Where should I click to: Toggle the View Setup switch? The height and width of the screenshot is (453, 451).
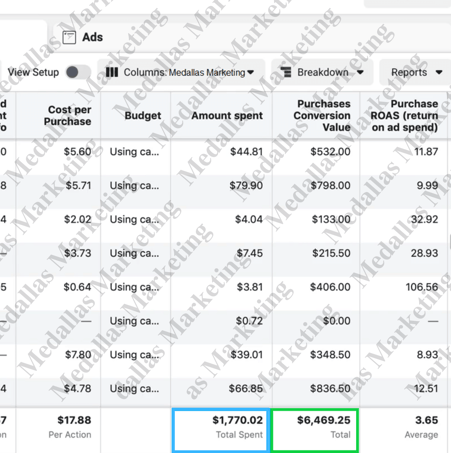click(x=78, y=72)
